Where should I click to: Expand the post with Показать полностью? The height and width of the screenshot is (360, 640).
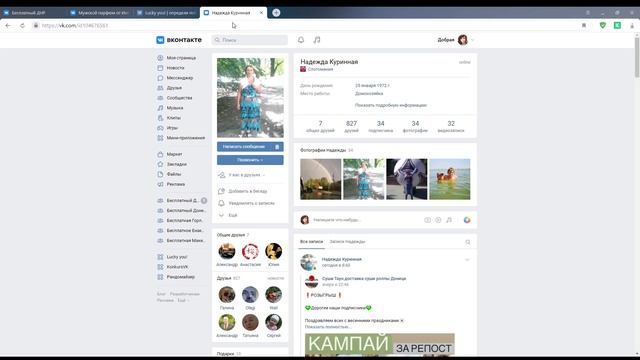(x=327, y=327)
